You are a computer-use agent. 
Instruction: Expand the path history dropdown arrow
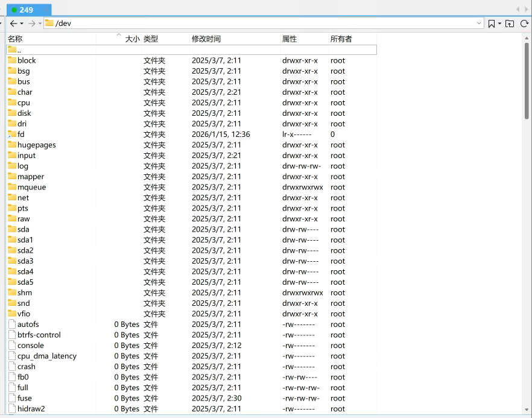click(x=480, y=24)
